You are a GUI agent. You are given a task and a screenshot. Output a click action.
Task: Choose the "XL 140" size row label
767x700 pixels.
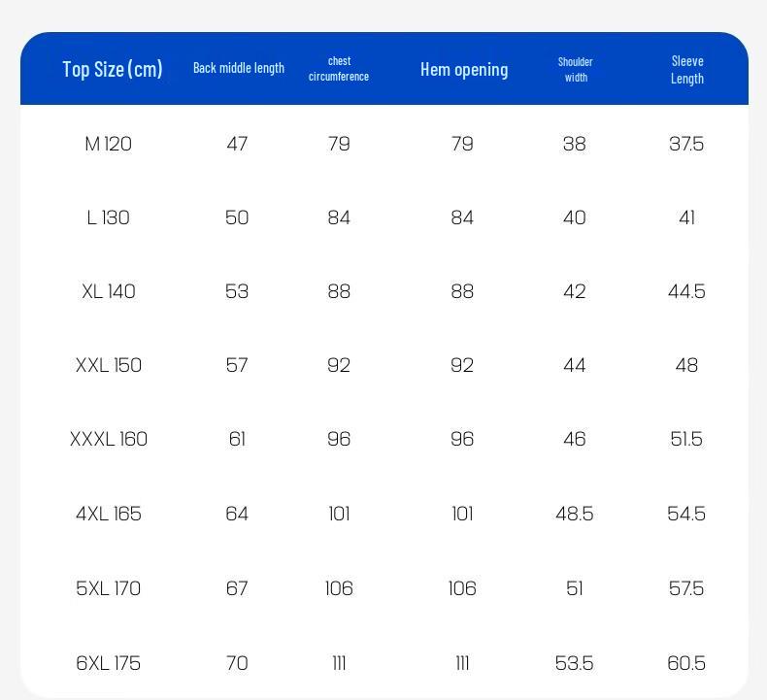(108, 291)
